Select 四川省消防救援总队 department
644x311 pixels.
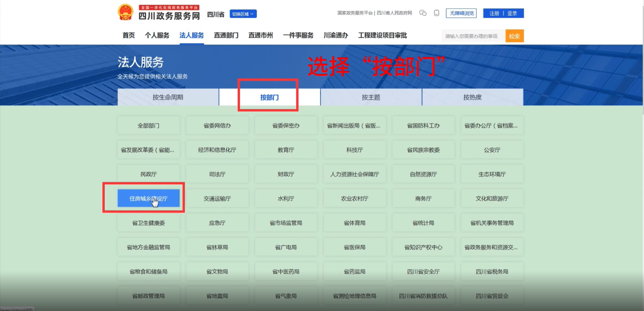423,296
